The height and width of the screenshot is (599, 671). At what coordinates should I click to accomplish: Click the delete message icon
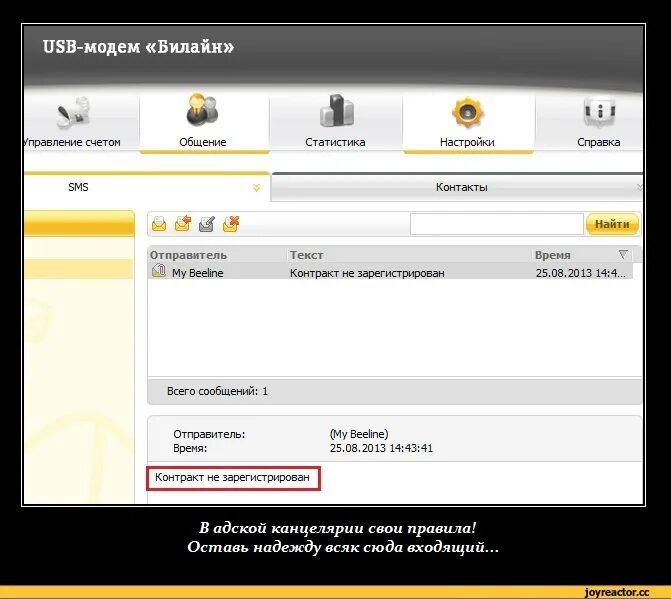click(x=231, y=224)
